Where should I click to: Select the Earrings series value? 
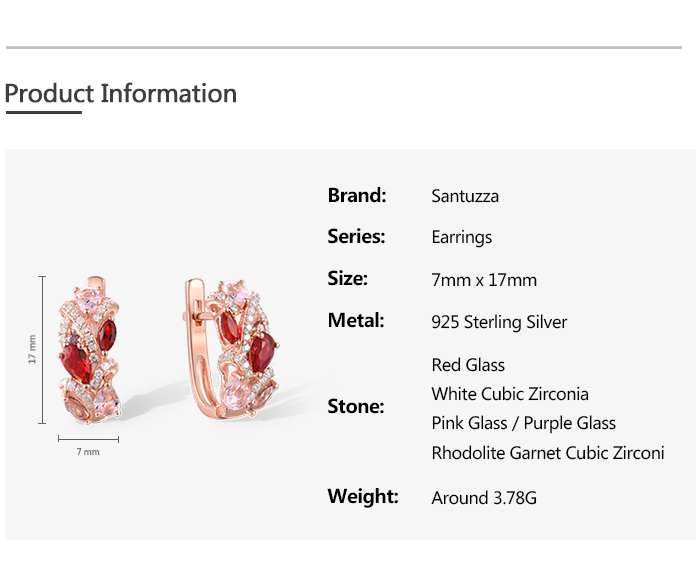pyautogui.click(x=462, y=238)
